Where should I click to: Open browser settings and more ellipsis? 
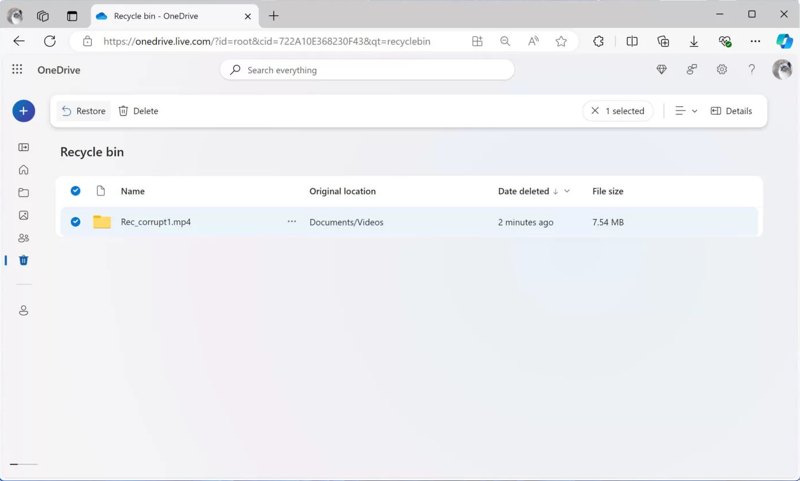tap(755, 41)
